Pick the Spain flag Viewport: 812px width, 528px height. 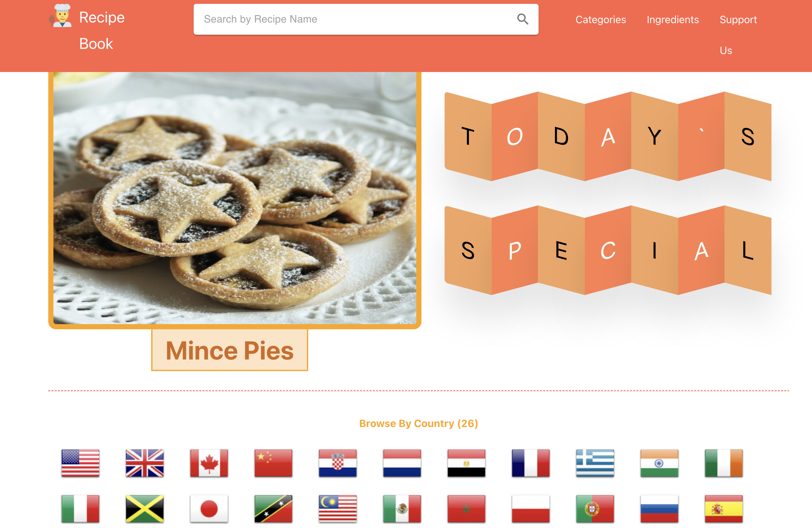tap(724, 509)
